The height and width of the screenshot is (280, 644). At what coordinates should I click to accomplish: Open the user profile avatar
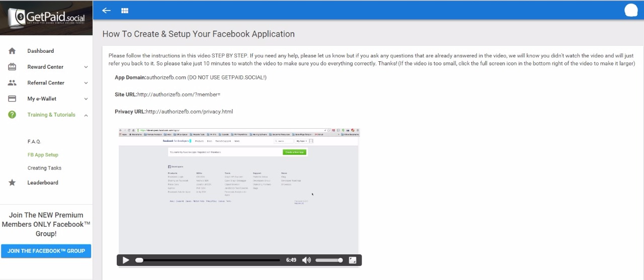631,10
